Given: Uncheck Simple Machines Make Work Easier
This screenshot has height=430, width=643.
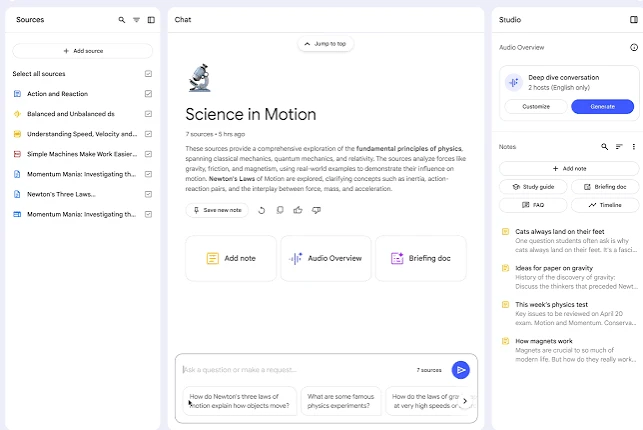Looking at the screenshot, I should [148, 154].
